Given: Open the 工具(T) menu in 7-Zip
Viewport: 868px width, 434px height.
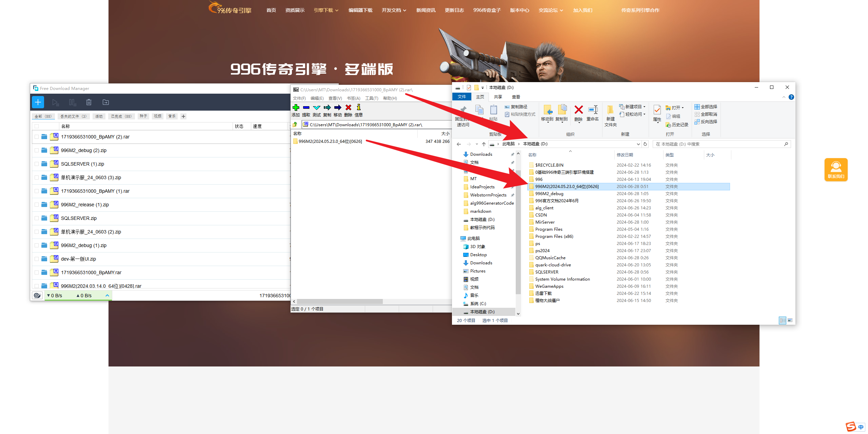Looking at the screenshot, I should coord(372,98).
